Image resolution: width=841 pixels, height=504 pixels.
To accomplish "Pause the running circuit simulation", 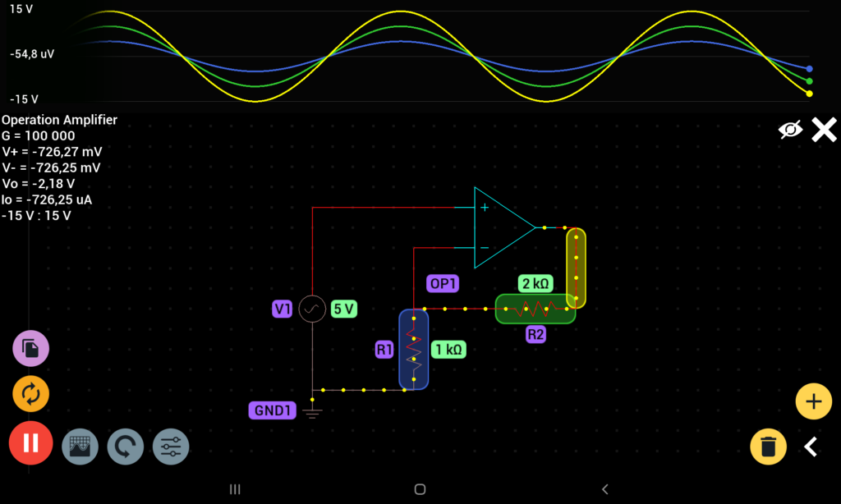I will click(x=30, y=443).
